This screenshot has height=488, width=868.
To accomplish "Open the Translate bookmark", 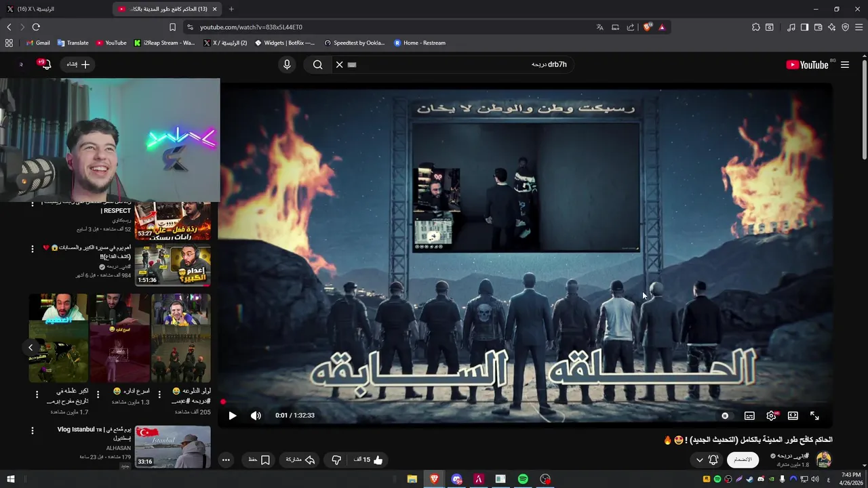I will pos(73,43).
